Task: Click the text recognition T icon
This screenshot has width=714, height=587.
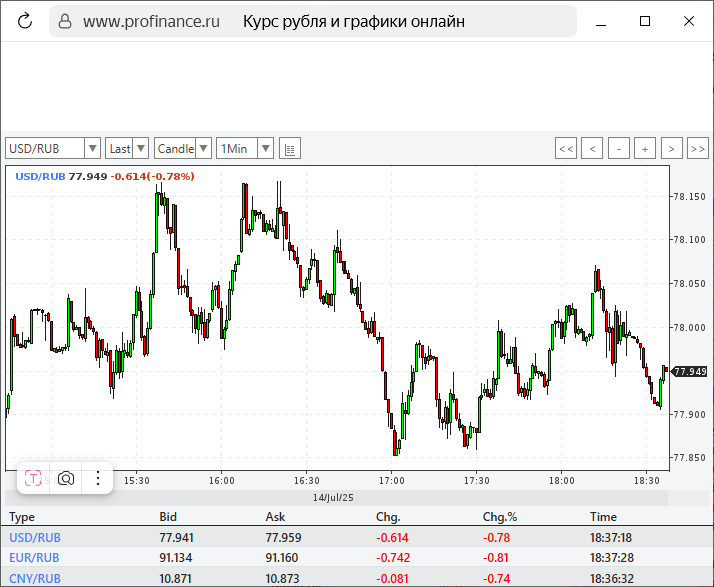Action: pyautogui.click(x=33, y=478)
